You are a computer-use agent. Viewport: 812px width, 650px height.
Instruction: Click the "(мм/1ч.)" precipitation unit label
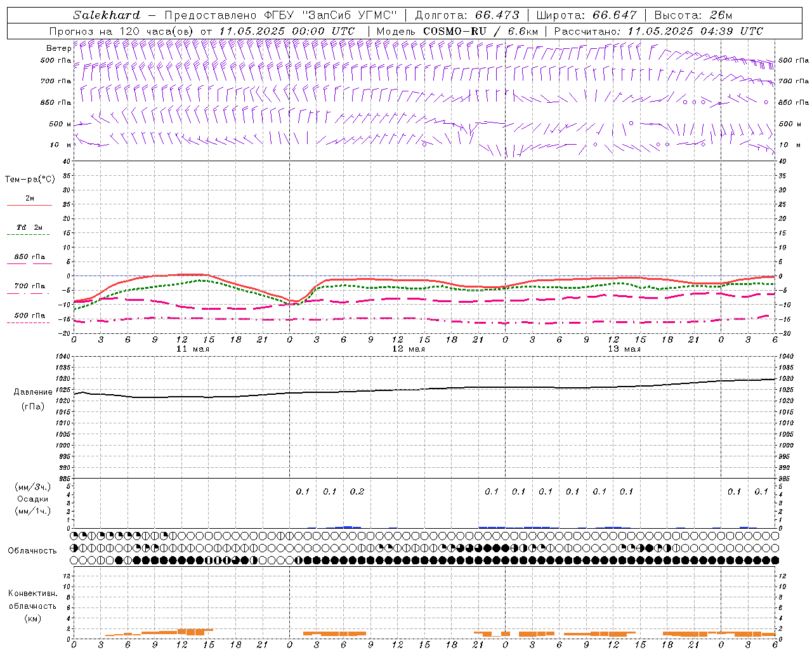pyautogui.click(x=33, y=511)
